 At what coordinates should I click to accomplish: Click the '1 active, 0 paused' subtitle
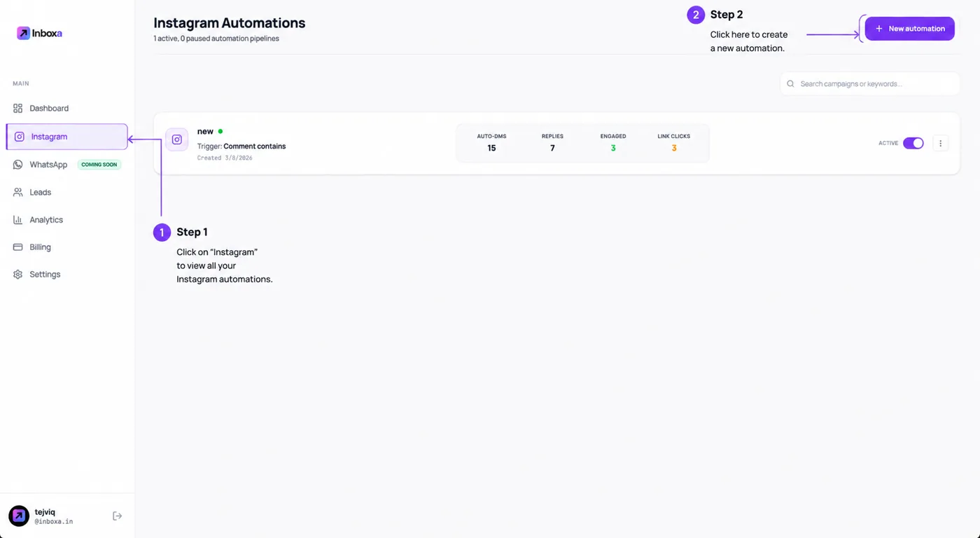[216, 39]
